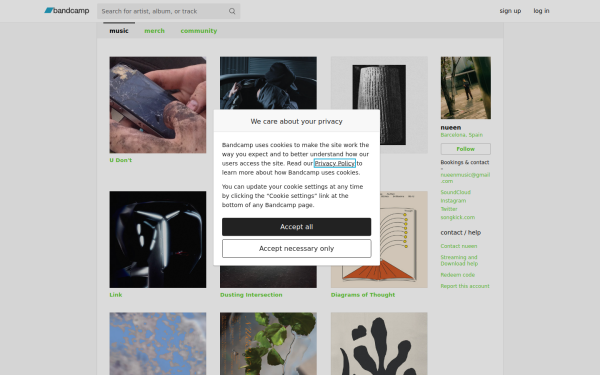Switch to the community tab

pyautogui.click(x=199, y=31)
